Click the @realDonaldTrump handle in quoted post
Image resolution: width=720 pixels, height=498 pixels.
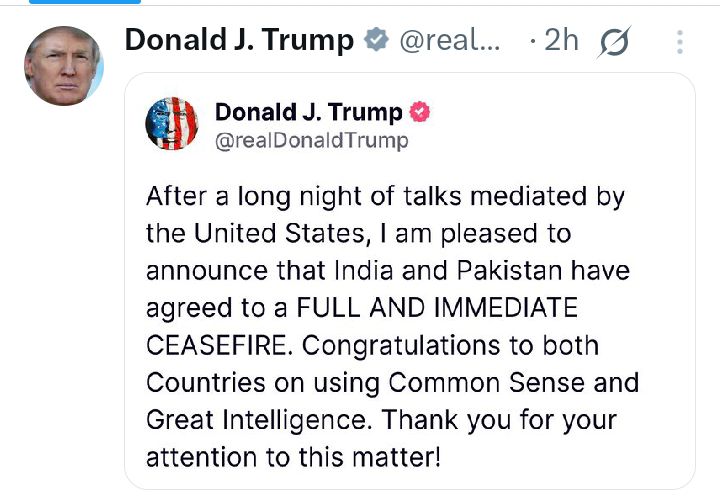pyautogui.click(x=312, y=140)
